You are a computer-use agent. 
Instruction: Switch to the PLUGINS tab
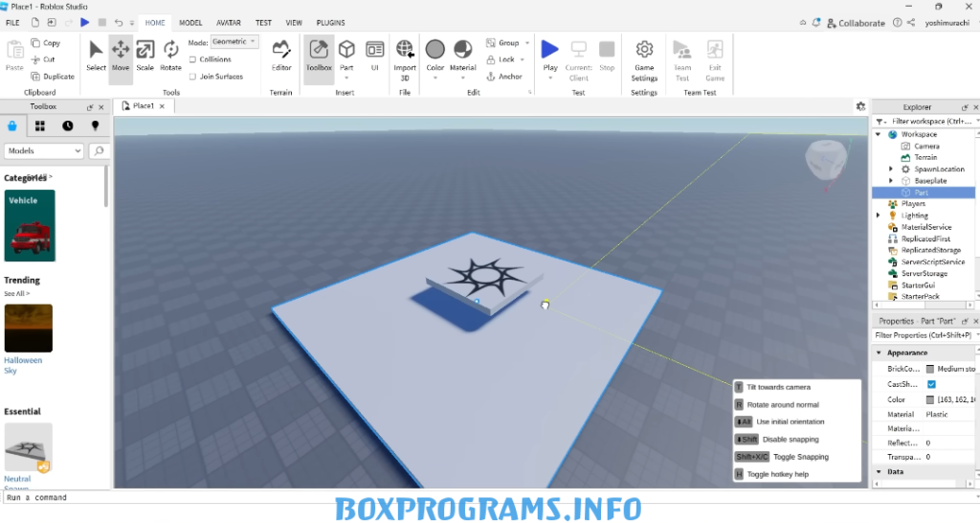pyautogui.click(x=330, y=23)
